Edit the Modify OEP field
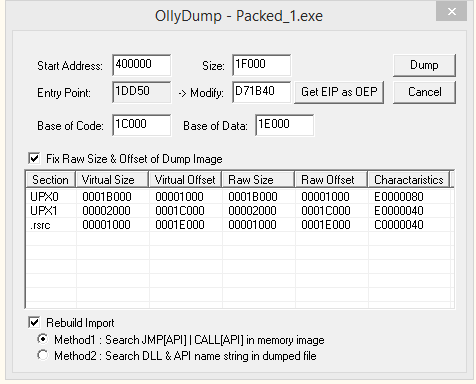The image size is (476, 384). pyautogui.click(x=261, y=92)
